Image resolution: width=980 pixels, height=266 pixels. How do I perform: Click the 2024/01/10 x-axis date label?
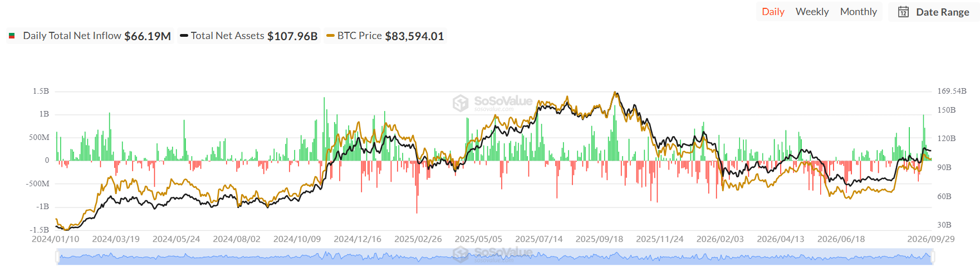56,239
